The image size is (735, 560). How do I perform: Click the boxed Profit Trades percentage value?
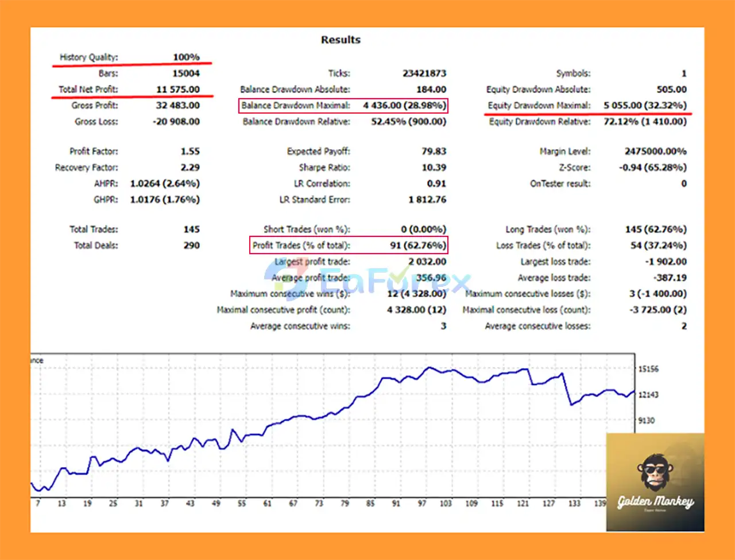417,246
